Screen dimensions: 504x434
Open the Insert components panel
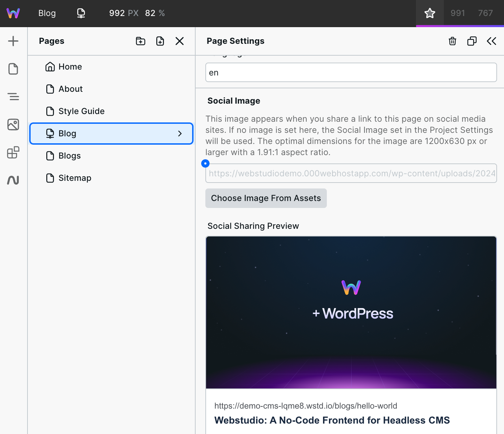click(x=13, y=41)
